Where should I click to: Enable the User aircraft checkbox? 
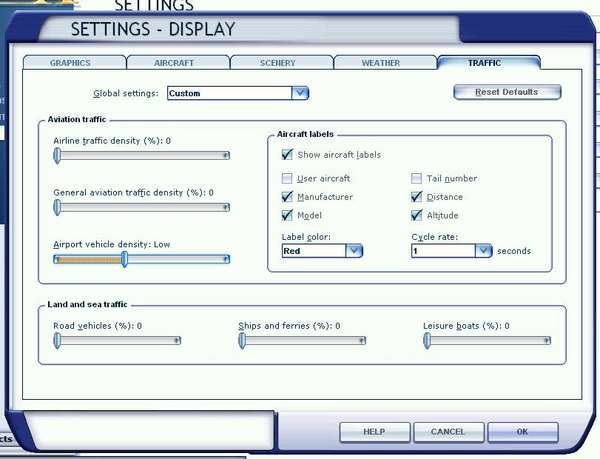point(287,178)
